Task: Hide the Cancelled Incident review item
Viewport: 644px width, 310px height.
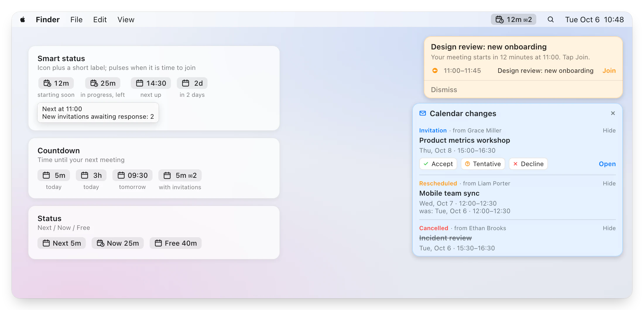Action: (609, 228)
